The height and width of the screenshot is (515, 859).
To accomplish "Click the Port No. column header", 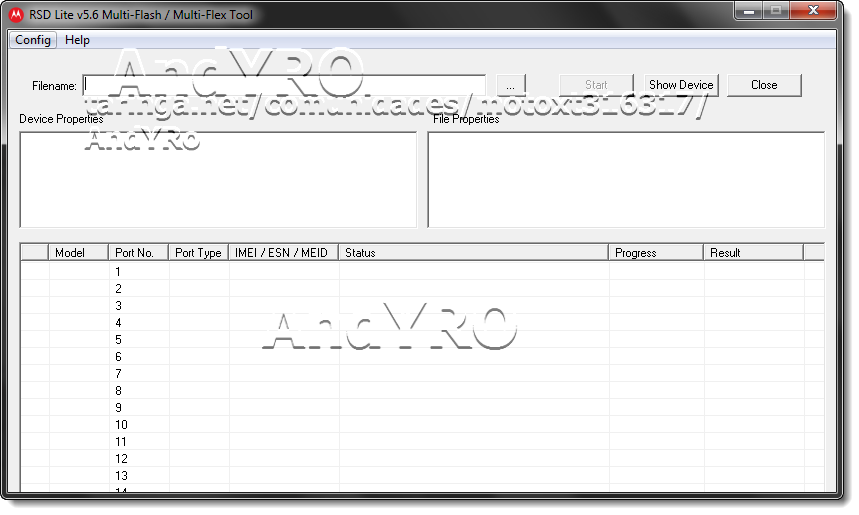I will [x=138, y=253].
